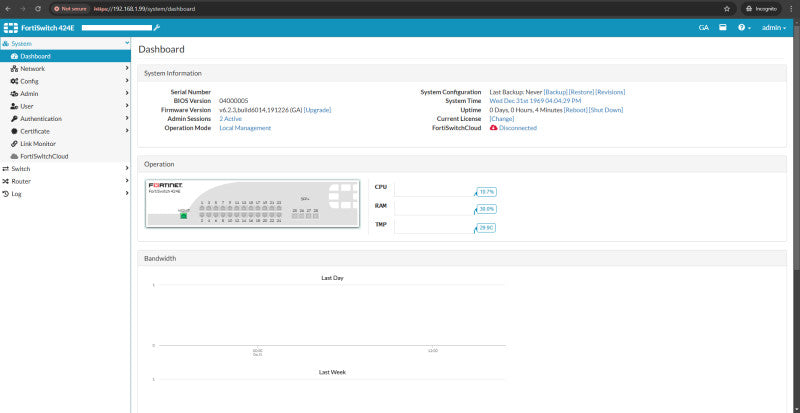Click the Fortinet logo in the header

(11, 28)
